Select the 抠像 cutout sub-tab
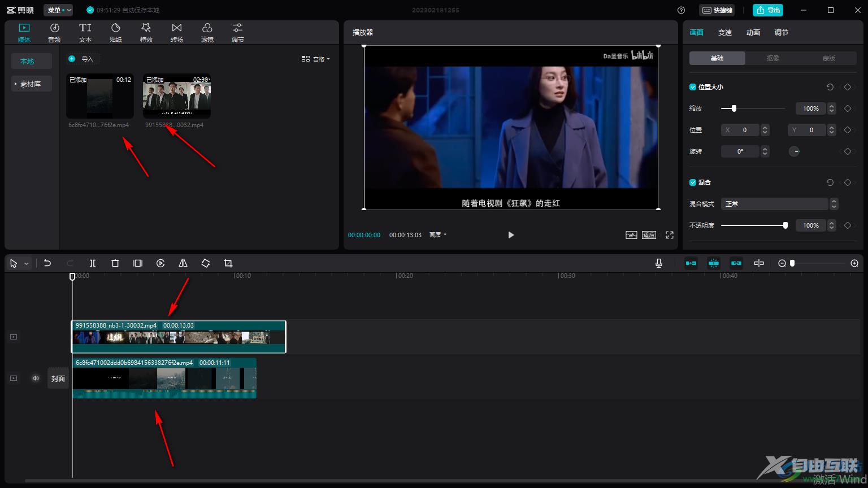Screen dimensions: 868x488 pos(773,58)
